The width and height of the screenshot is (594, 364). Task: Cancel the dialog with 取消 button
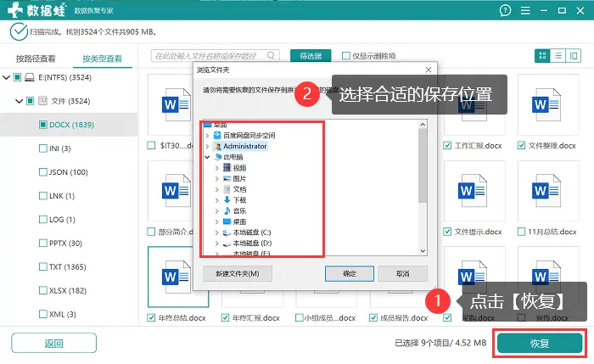(403, 273)
